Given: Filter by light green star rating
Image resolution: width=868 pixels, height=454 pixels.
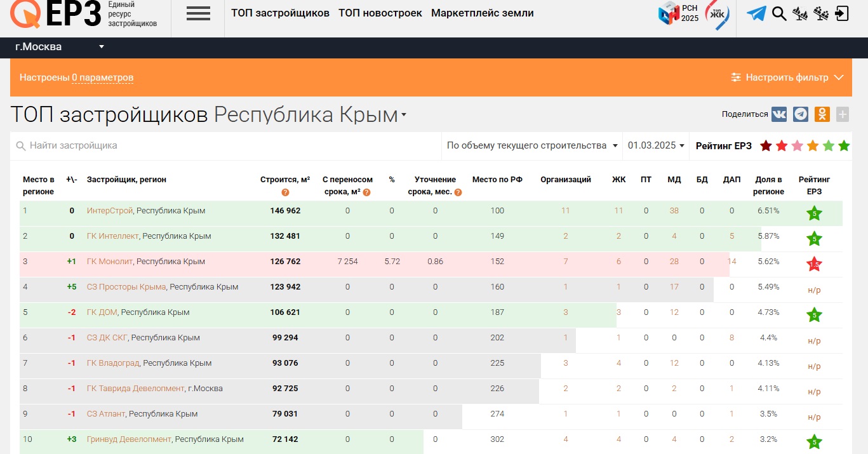Looking at the screenshot, I should click(x=828, y=146).
